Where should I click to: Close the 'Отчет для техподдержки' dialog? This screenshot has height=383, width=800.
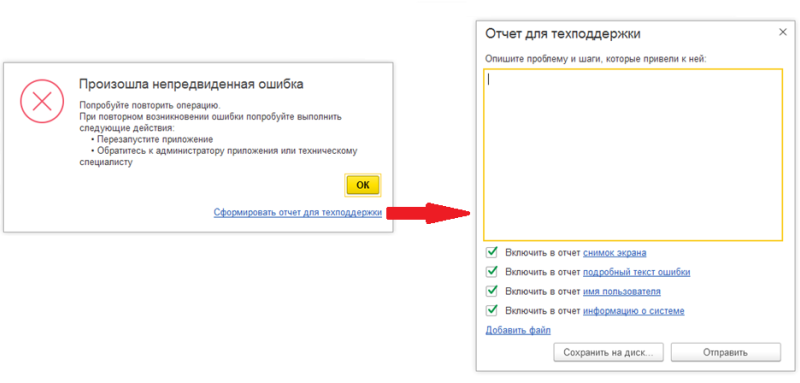tap(783, 32)
